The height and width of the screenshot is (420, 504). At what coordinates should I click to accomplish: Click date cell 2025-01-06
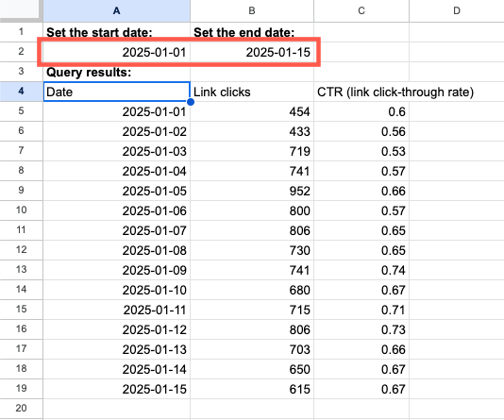tap(117, 210)
